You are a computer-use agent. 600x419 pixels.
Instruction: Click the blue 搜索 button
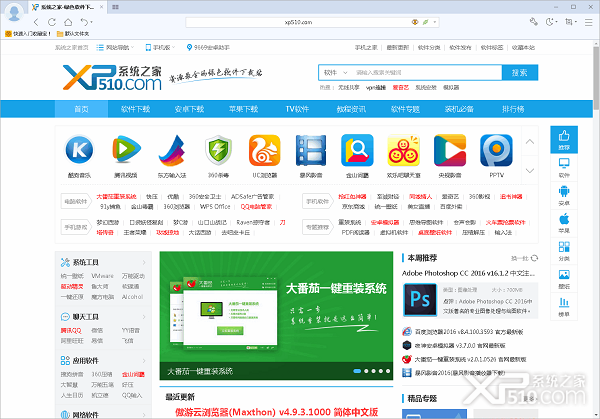[520, 73]
